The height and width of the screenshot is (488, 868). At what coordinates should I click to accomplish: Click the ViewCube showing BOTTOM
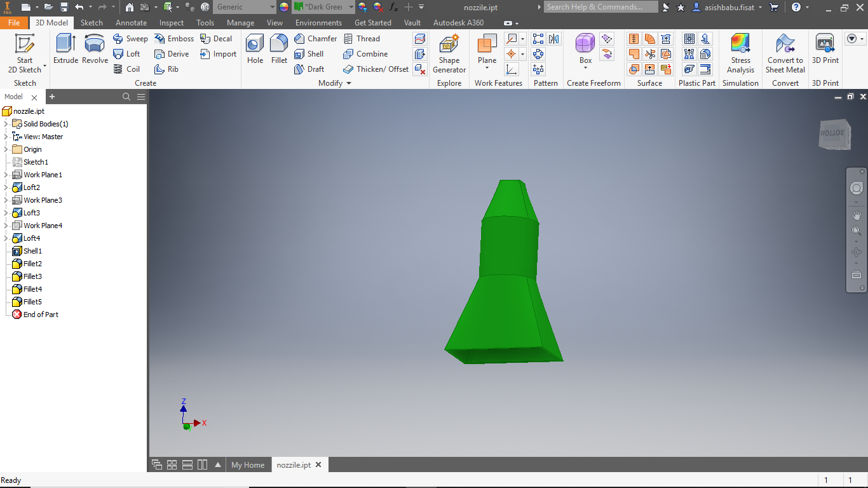tap(834, 134)
